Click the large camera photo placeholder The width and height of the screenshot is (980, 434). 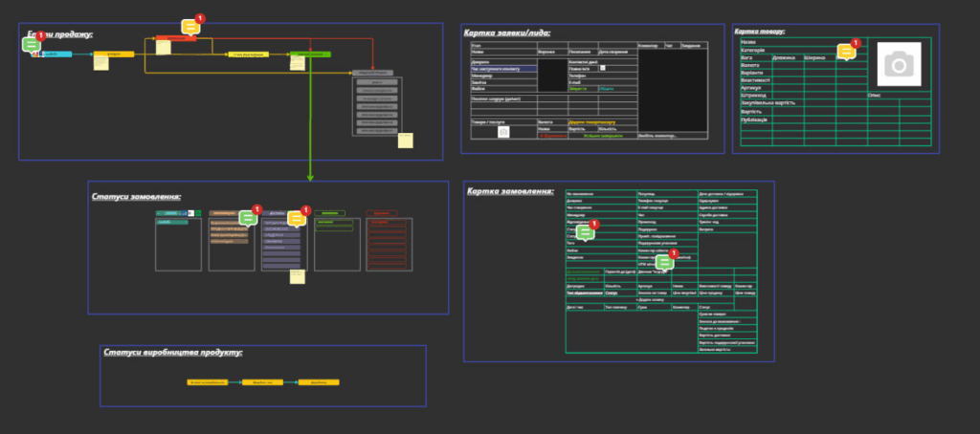coord(898,64)
